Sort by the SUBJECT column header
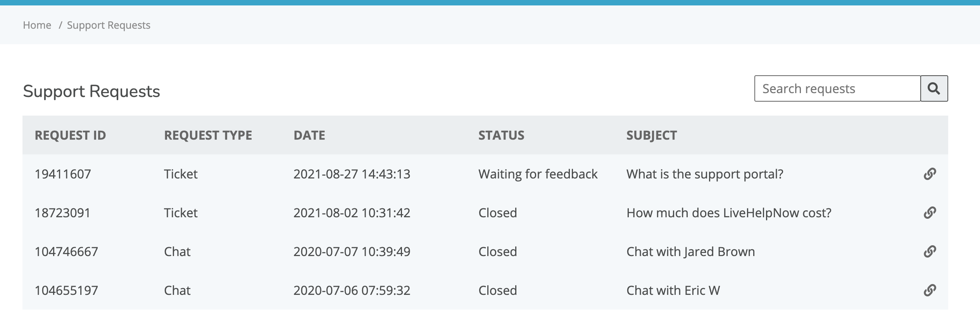980x329 pixels. pos(652,135)
